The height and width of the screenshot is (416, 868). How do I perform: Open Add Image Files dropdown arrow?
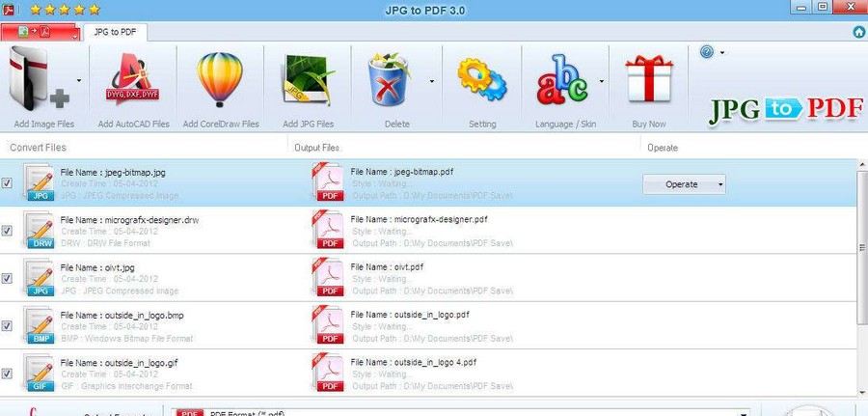[79, 81]
